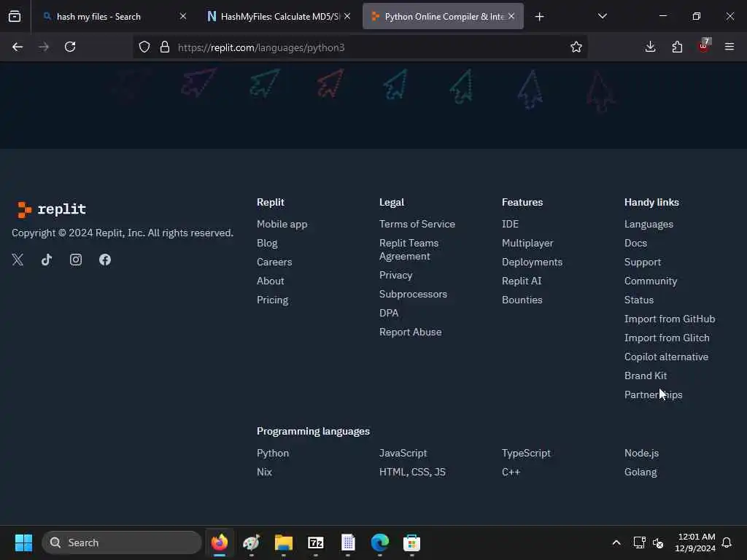Close the HashMyFiles tab
Viewport: 747px width, 560px height.
point(347,16)
